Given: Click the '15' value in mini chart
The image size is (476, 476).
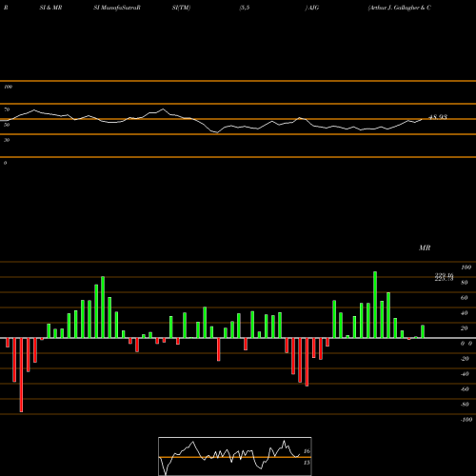Looking at the screenshot, I should 307,463.
